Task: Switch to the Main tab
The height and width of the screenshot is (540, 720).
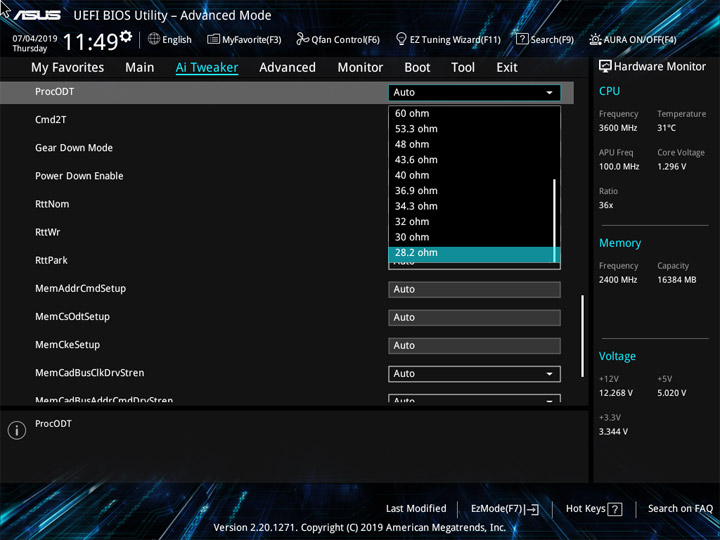Action: 140,68
